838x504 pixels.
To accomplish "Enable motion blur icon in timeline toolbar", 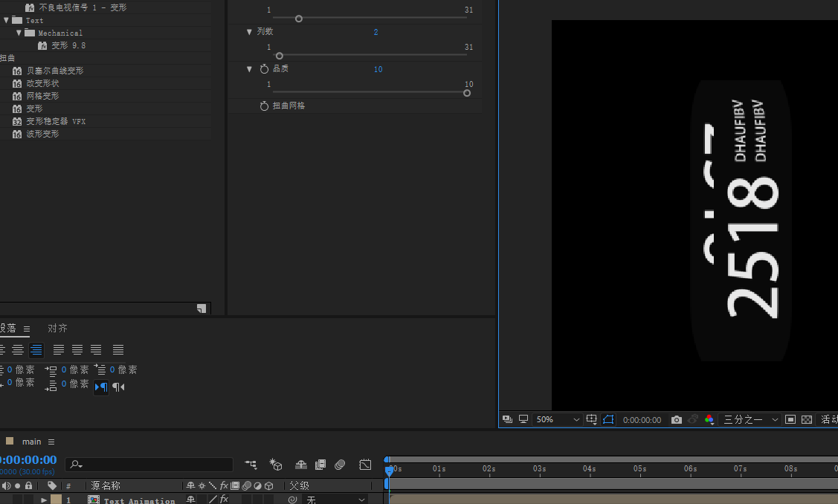I will [340, 465].
